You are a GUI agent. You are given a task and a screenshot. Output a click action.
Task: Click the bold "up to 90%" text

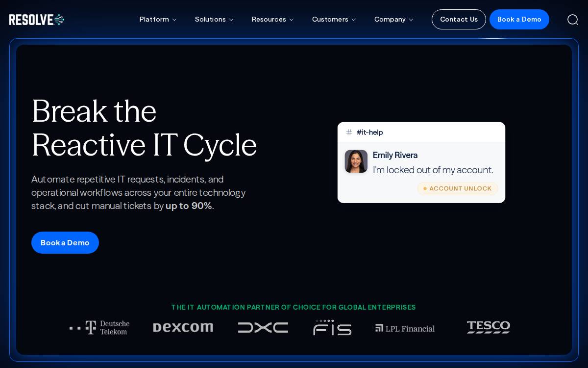click(189, 206)
